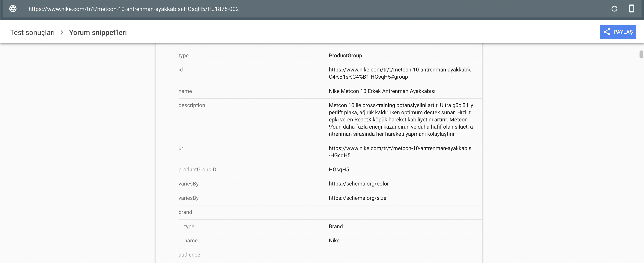Click the tested URL address field
This screenshot has width=644, height=263.
coord(134,9)
